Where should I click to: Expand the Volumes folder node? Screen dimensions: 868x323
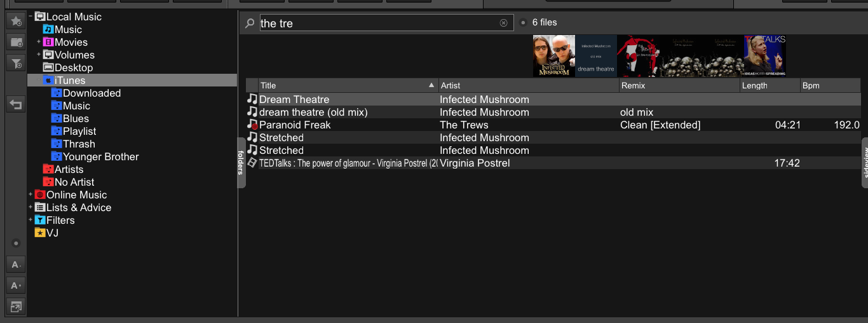tap(38, 55)
